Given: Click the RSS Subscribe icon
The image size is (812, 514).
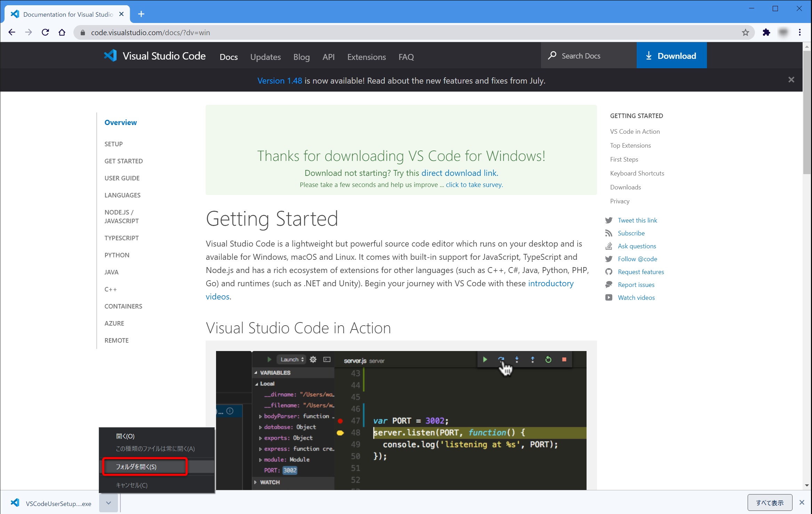Looking at the screenshot, I should coord(609,233).
